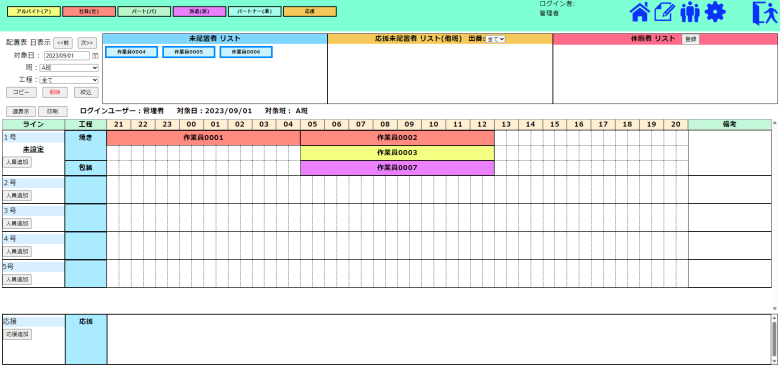Click the 焼き process cell
780x369 pixels.
pos(86,145)
